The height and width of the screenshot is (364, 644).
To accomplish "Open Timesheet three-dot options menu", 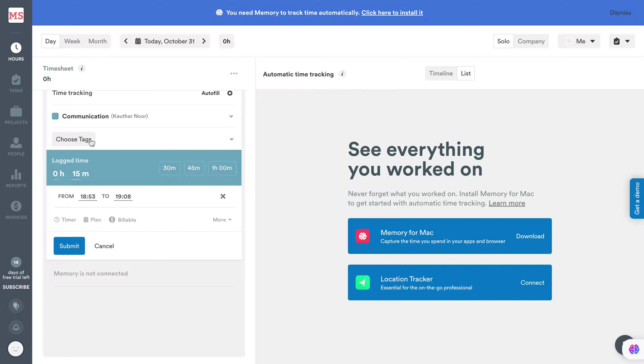I will pyautogui.click(x=234, y=73).
